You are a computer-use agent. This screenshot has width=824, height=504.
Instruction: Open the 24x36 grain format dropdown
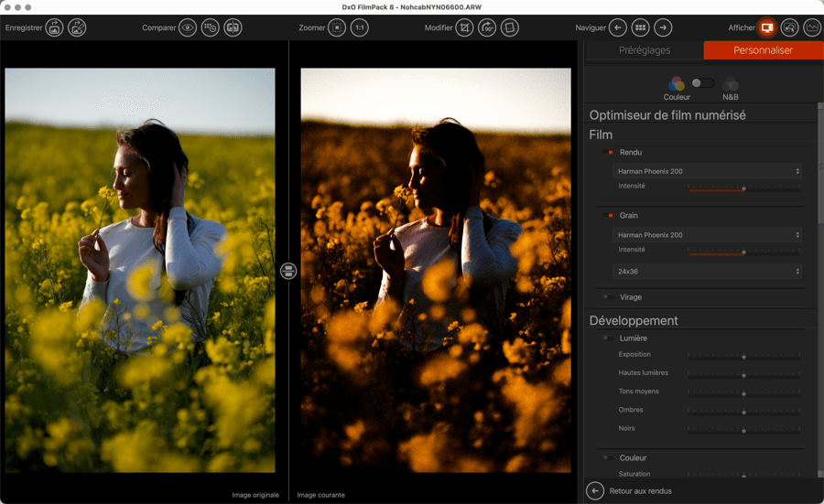[x=707, y=272]
